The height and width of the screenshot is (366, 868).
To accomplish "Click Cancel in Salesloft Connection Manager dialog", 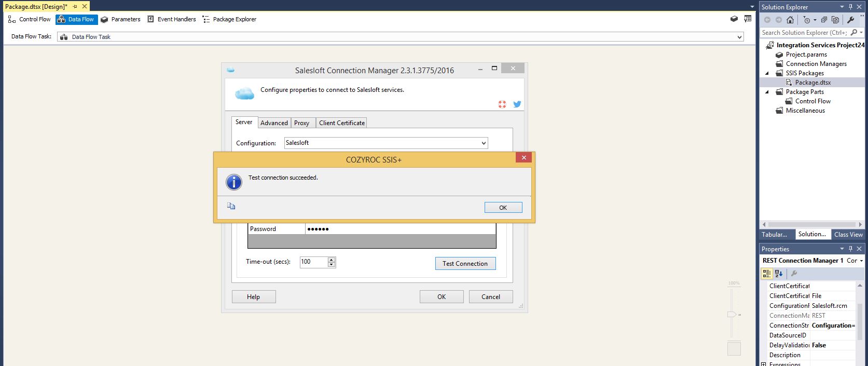I will (x=491, y=297).
